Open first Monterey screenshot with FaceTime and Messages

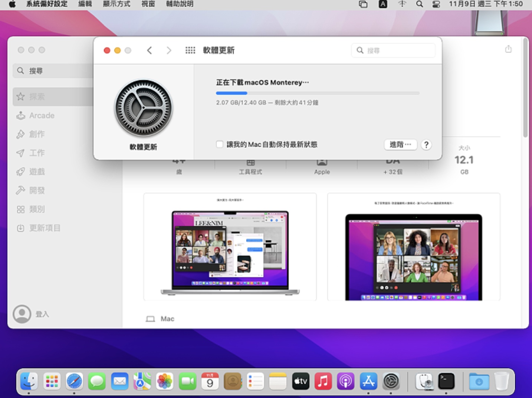[230, 246]
